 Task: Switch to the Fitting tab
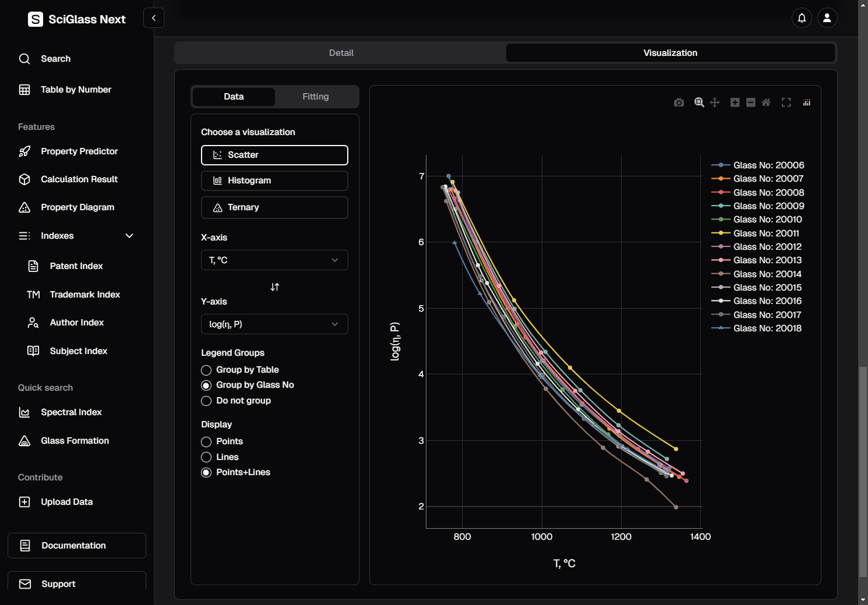(x=315, y=97)
